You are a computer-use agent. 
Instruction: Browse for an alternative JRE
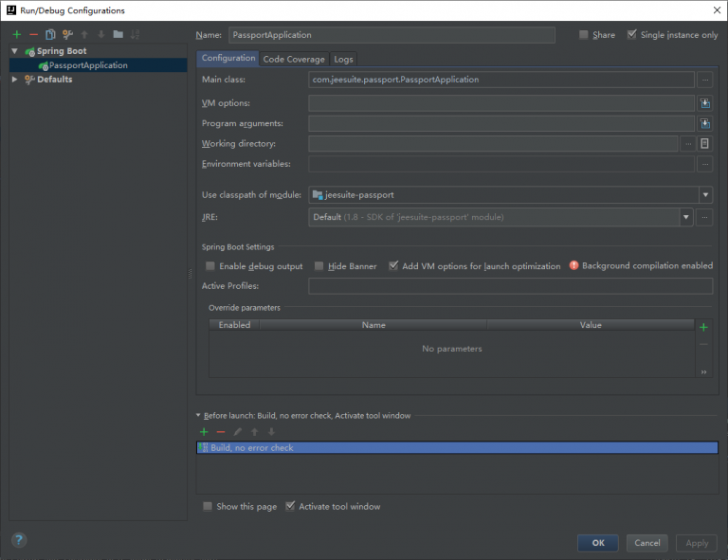point(704,217)
